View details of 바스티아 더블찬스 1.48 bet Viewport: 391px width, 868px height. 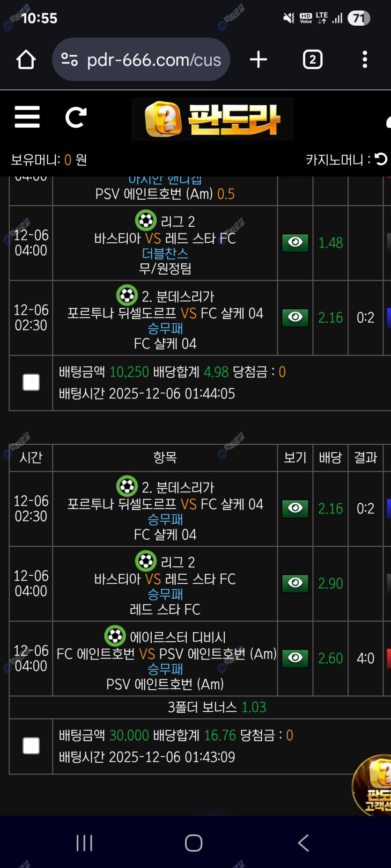tap(295, 242)
